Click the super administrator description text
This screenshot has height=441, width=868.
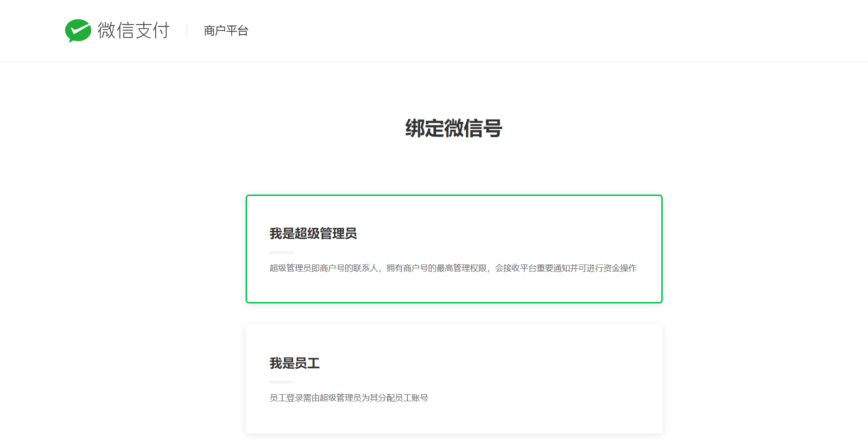pyautogui.click(x=452, y=268)
